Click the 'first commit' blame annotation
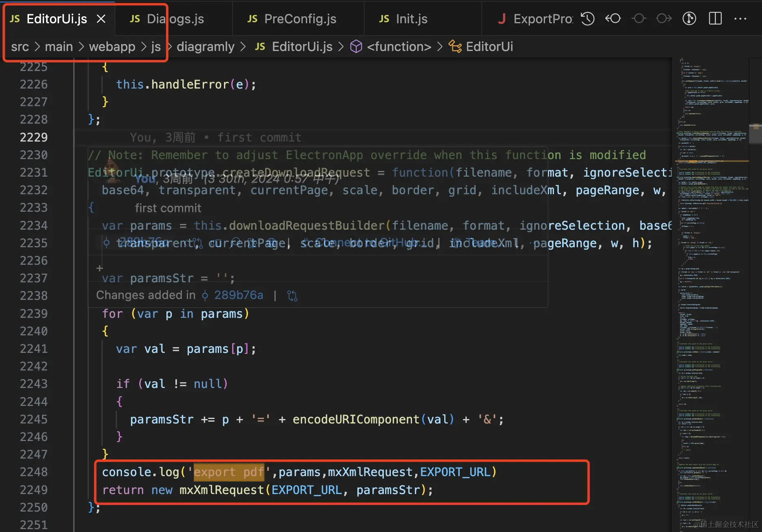Screen dimensions: 762x532 tap(259, 137)
